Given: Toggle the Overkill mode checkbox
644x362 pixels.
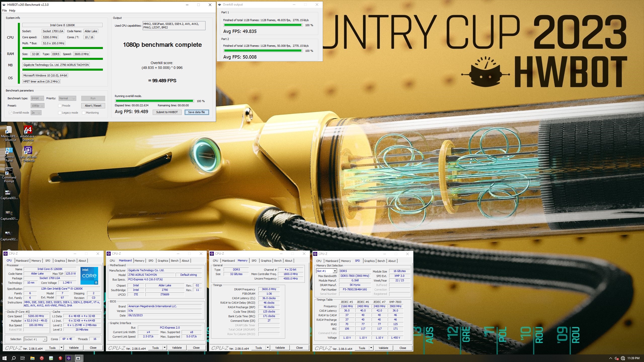Looking at the screenshot, I should [x=10, y=113].
